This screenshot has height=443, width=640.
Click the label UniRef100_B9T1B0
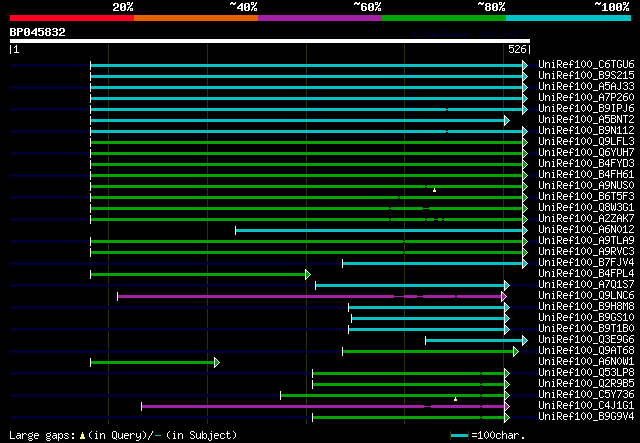586,329
